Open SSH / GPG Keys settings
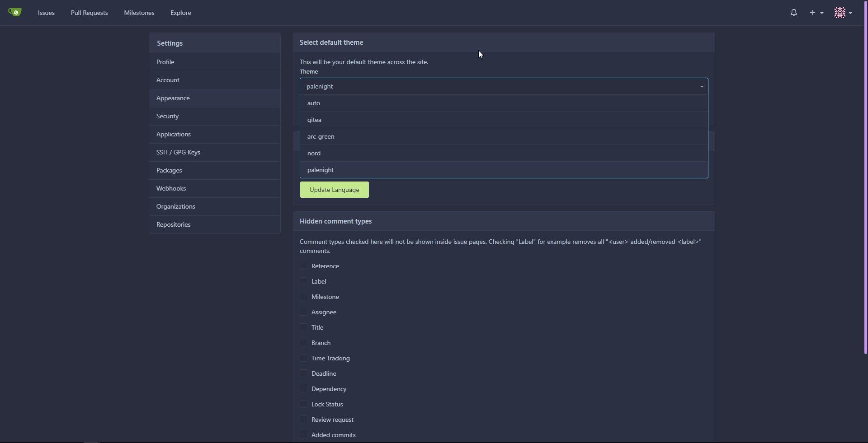This screenshot has height=443, width=868. 215,152
